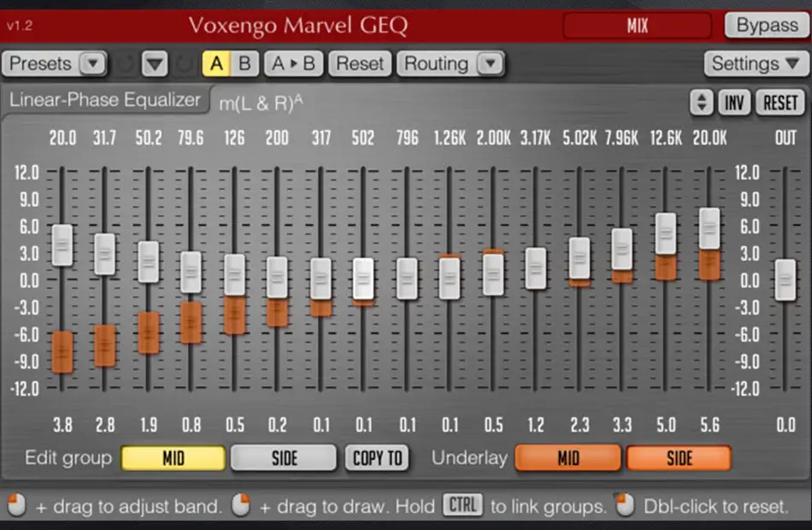Click the 1.26K band slider handle
The image size is (812, 530).
click(x=450, y=278)
